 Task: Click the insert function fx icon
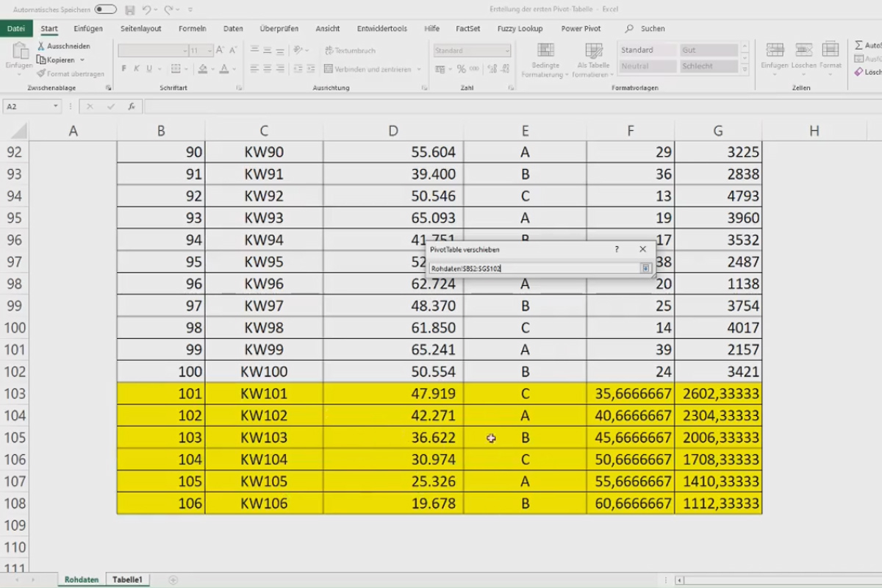(131, 107)
